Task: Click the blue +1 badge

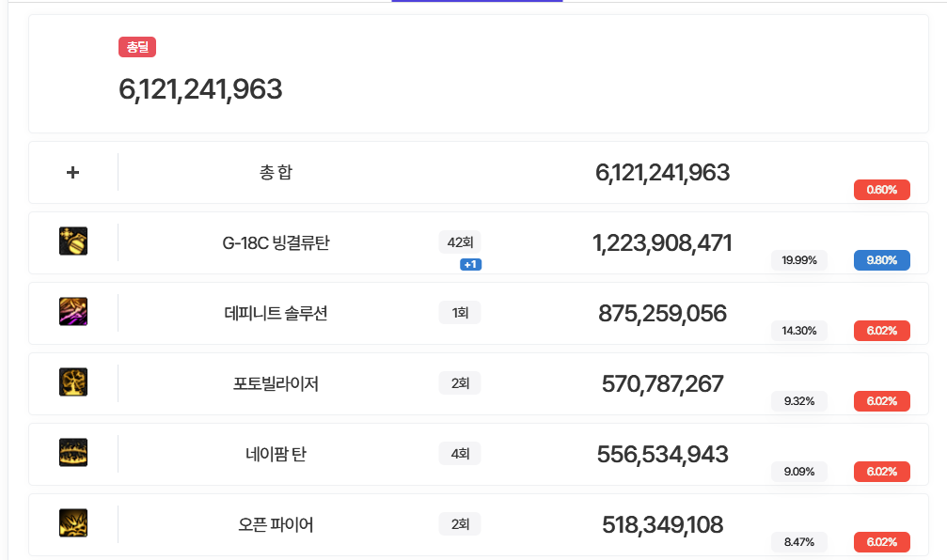Action: point(471,264)
